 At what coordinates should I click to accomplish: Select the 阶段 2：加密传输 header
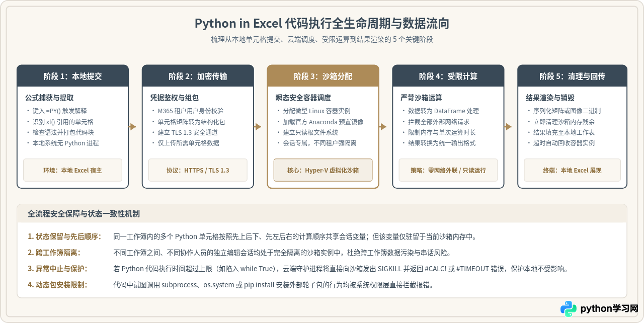pos(198,76)
